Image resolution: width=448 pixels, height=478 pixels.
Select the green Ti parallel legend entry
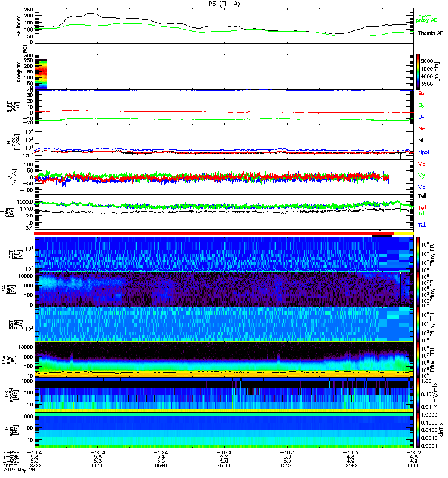(421, 213)
